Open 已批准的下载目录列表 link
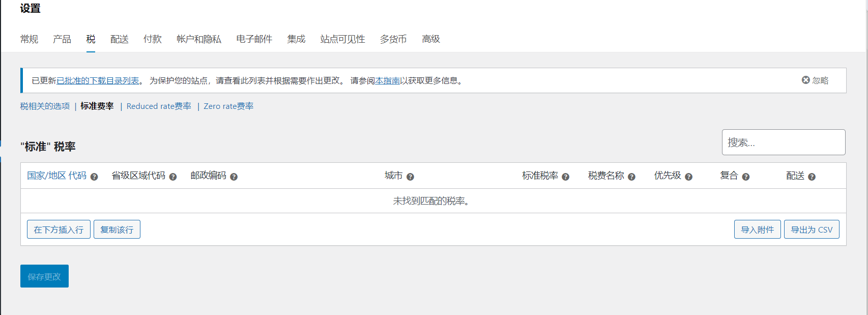Image resolution: width=868 pixels, height=315 pixels. tap(98, 81)
